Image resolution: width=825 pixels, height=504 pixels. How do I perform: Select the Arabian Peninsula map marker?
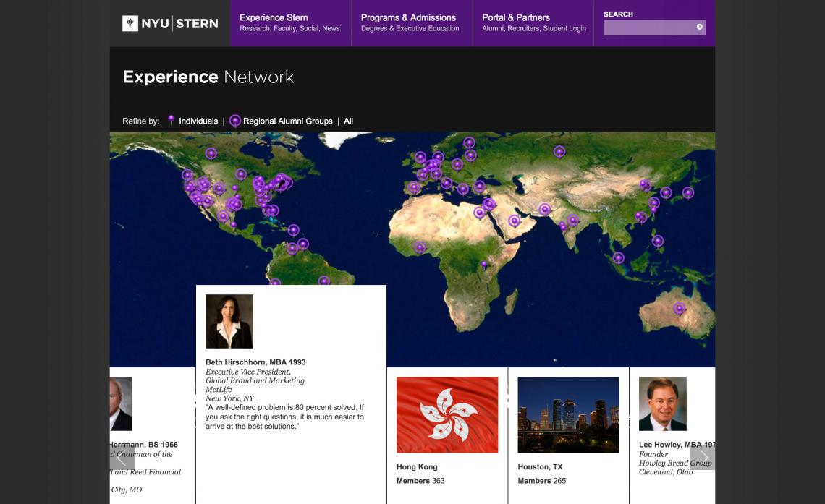515,221
